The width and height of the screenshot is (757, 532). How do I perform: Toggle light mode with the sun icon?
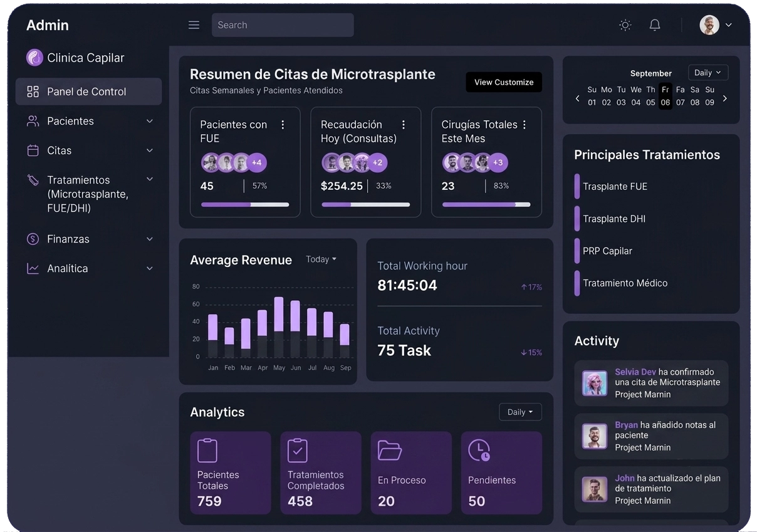[x=625, y=25]
